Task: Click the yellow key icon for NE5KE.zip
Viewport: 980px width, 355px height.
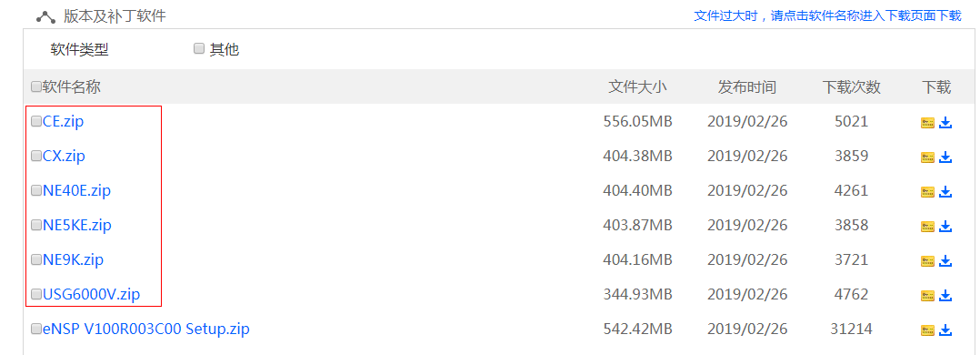Action: click(x=927, y=227)
